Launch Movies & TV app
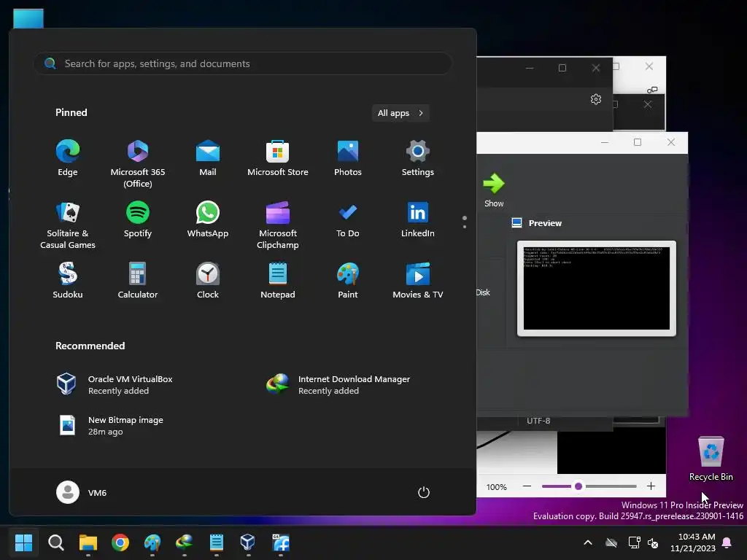 pos(418,281)
